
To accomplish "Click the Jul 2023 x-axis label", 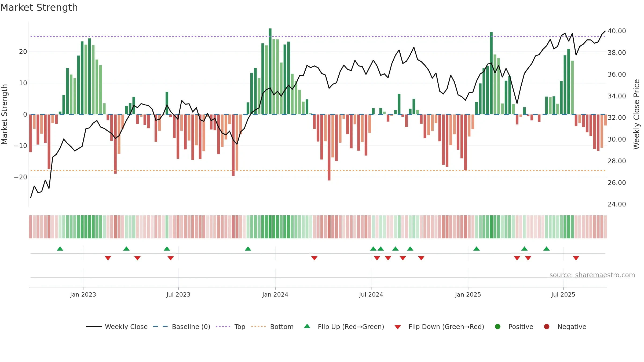I will [178, 294].
